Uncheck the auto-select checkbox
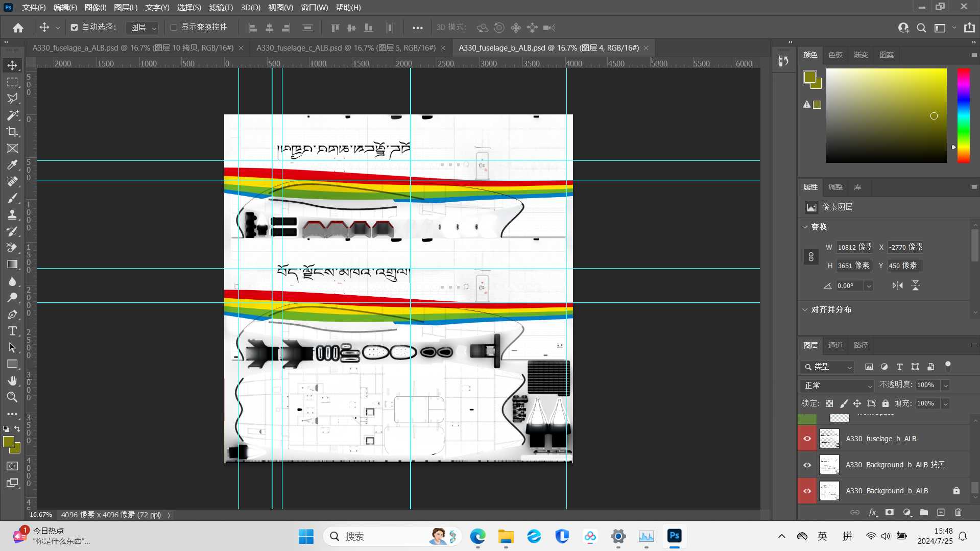This screenshot has height=551, width=980. (75, 28)
